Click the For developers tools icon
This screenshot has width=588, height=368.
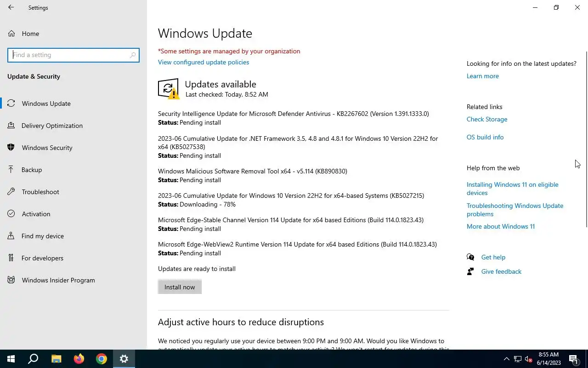(11, 258)
